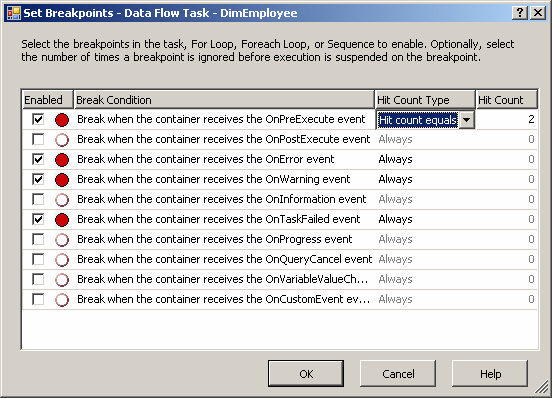Click the red breakpoint icon for OnError
The width and height of the screenshot is (552, 398).
click(x=62, y=160)
